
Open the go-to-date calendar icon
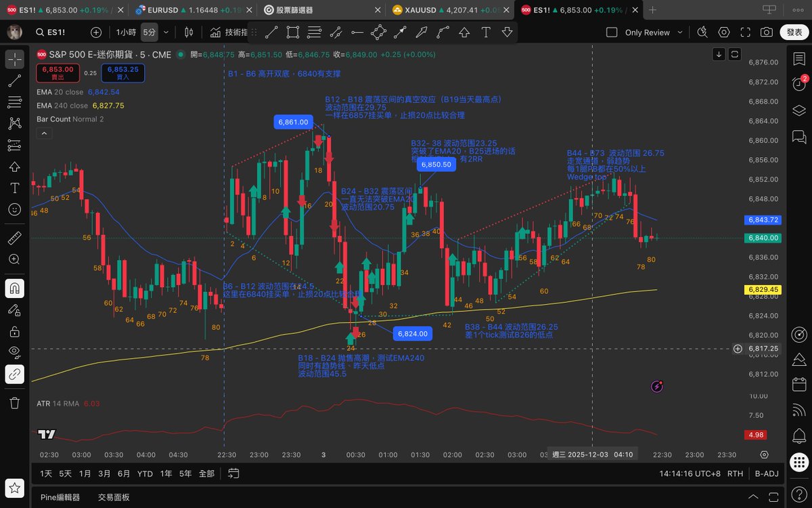pos(233,473)
